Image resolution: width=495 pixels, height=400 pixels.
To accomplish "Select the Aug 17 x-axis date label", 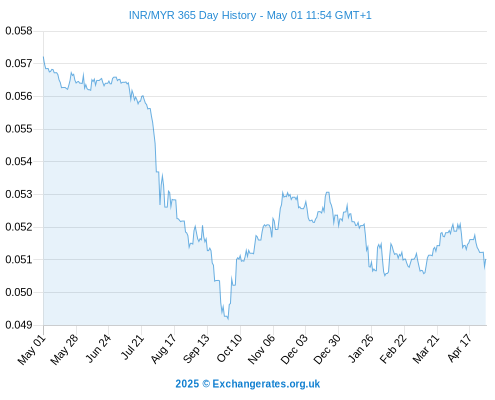I will click(x=163, y=349).
